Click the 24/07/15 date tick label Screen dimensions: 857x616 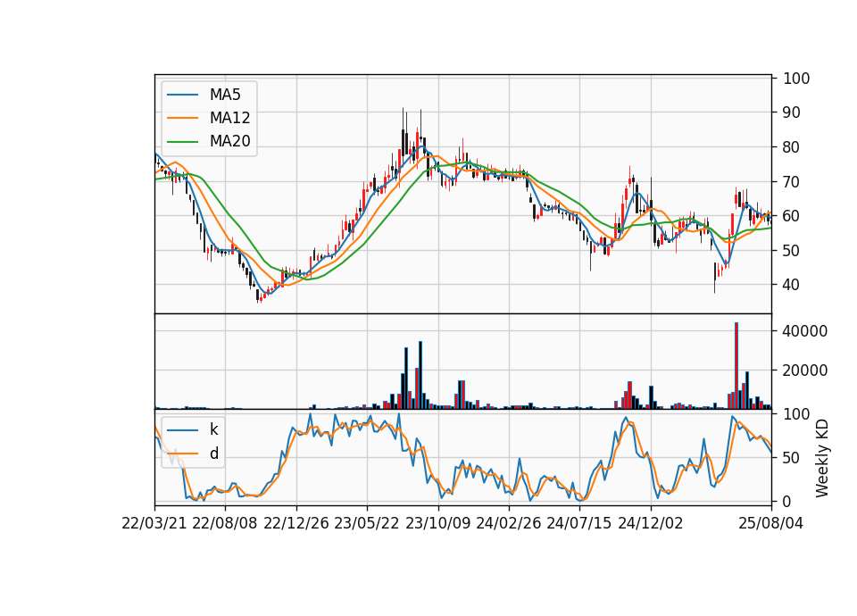click(579, 523)
